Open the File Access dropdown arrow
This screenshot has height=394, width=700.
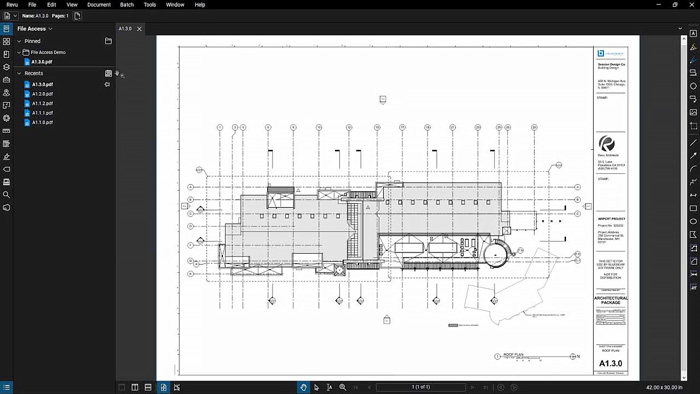coord(50,29)
